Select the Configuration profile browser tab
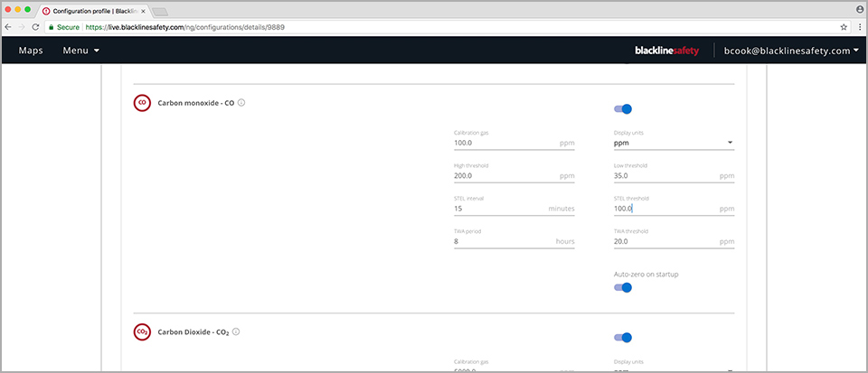Image resolution: width=868 pixels, height=373 pixels. tap(90, 10)
